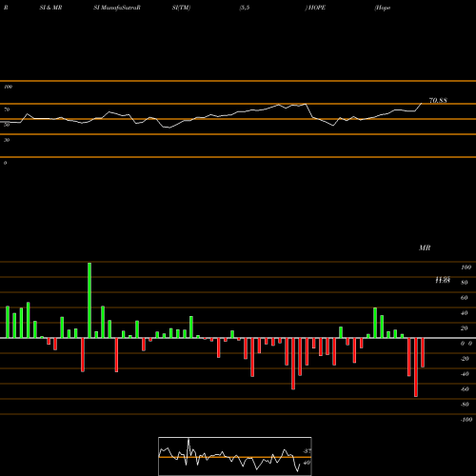
Task: Click the RSI axis label 100
Action: coord(8,87)
